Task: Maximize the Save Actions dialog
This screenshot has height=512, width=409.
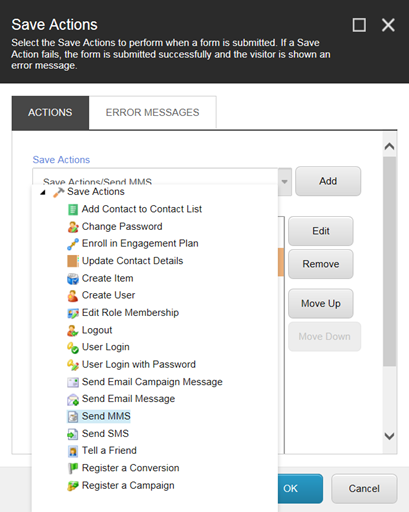Action: [359, 25]
